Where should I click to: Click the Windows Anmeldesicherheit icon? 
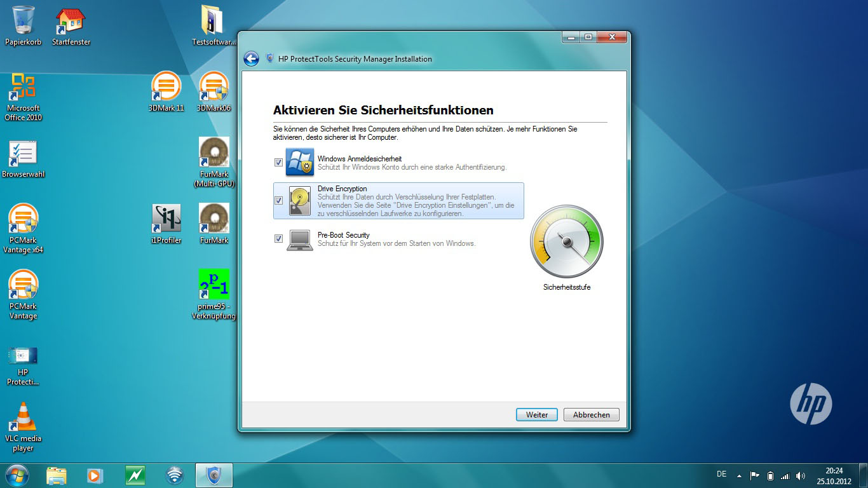pyautogui.click(x=300, y=162)
